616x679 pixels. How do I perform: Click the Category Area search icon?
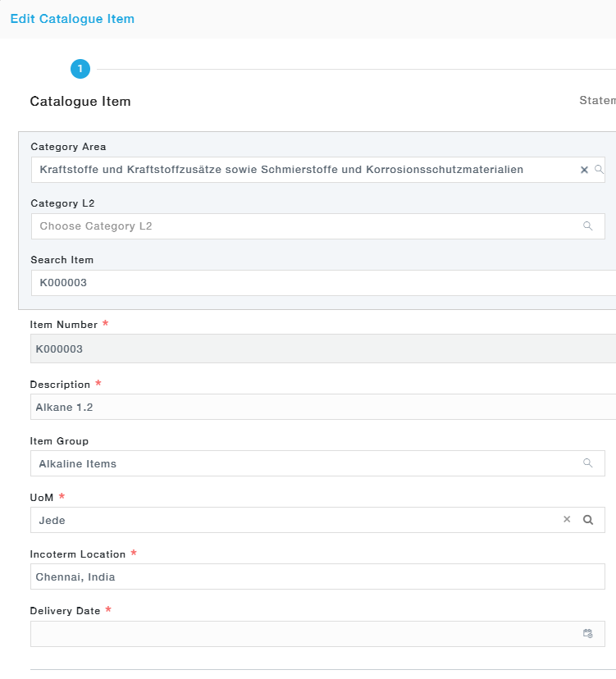click(x=599, y=170)
